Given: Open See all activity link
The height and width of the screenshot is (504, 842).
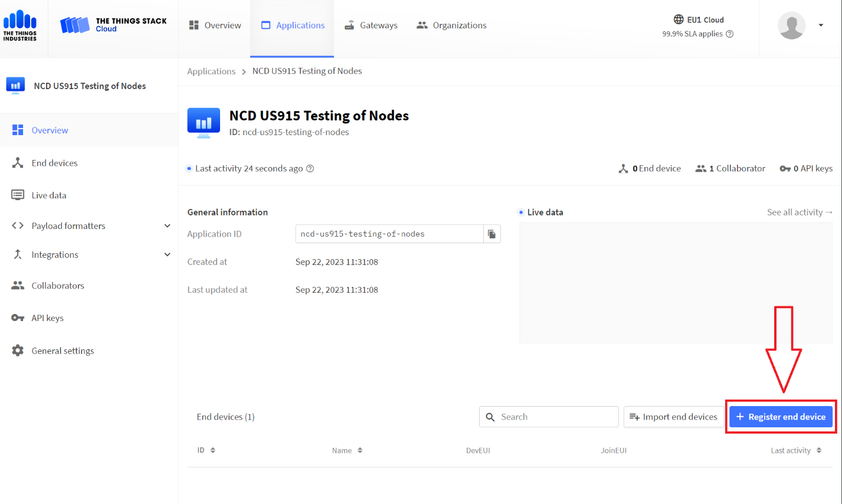Looking at the screenshot, I should 800,212.
